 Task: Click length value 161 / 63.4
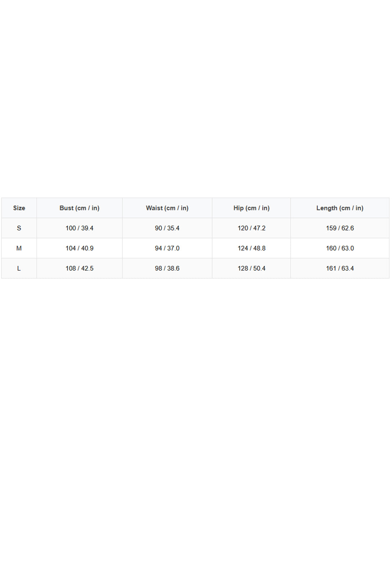pos(340,268)
